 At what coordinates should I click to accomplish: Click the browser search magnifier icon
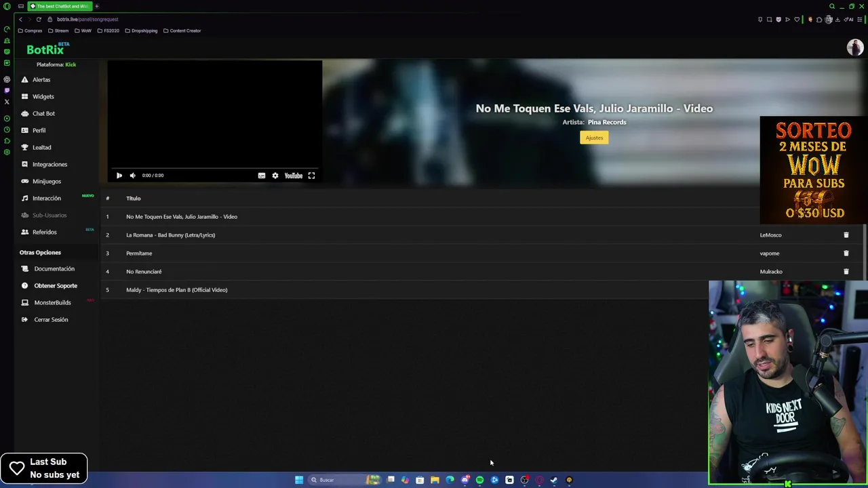pos(832,6)
